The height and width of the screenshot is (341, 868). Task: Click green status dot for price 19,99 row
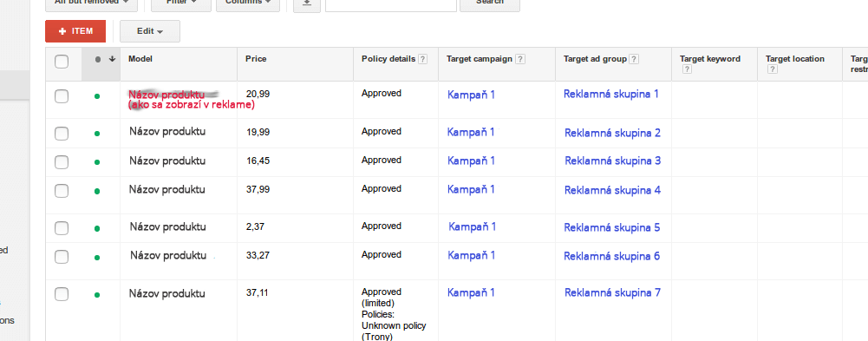click(x=97, y=134)
